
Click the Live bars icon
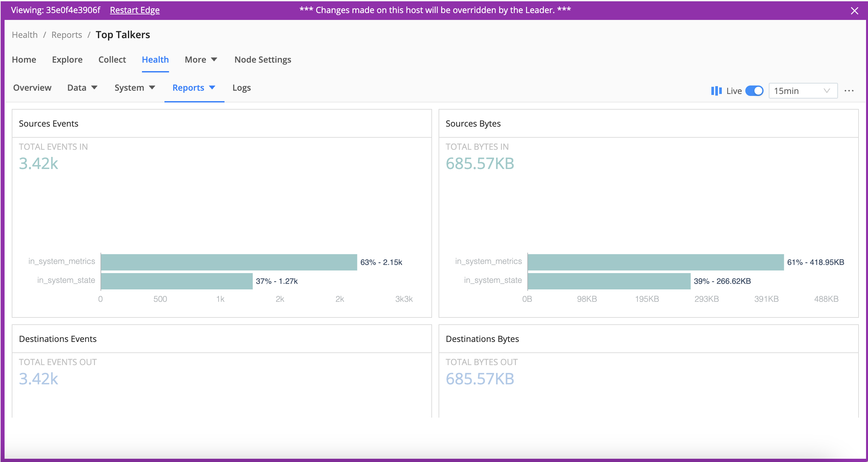click(x=716, y=91)
